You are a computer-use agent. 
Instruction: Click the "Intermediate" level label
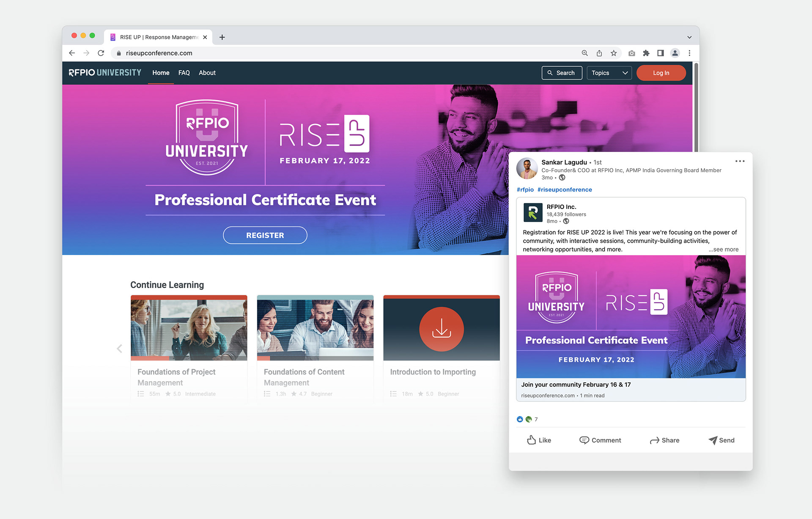point(200,394)
